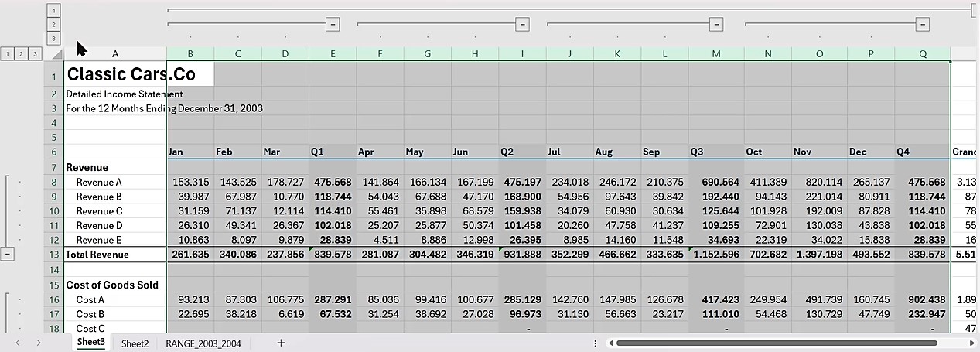Collapse the Q3 column group
This screenshot has height=352, width=980.
716,25
